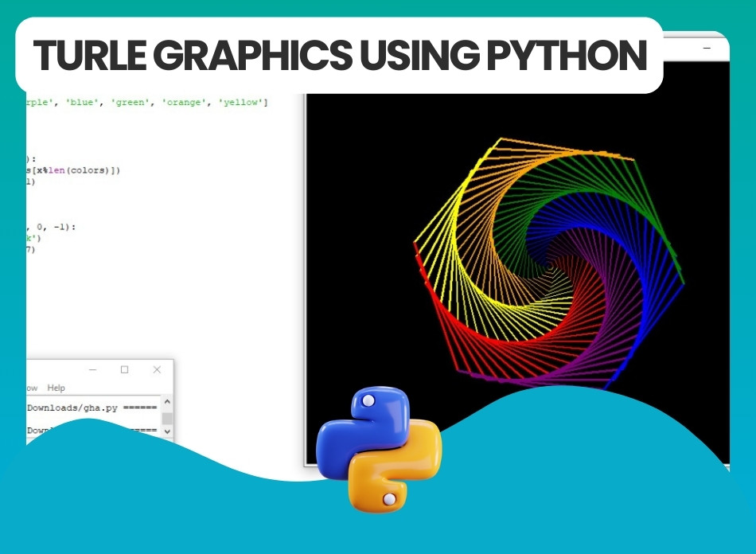Image resolution: width=756 pixels, height=554 pixels.
Task: Click the turtle canvas spiral drawing
Action: click(549, 263)
